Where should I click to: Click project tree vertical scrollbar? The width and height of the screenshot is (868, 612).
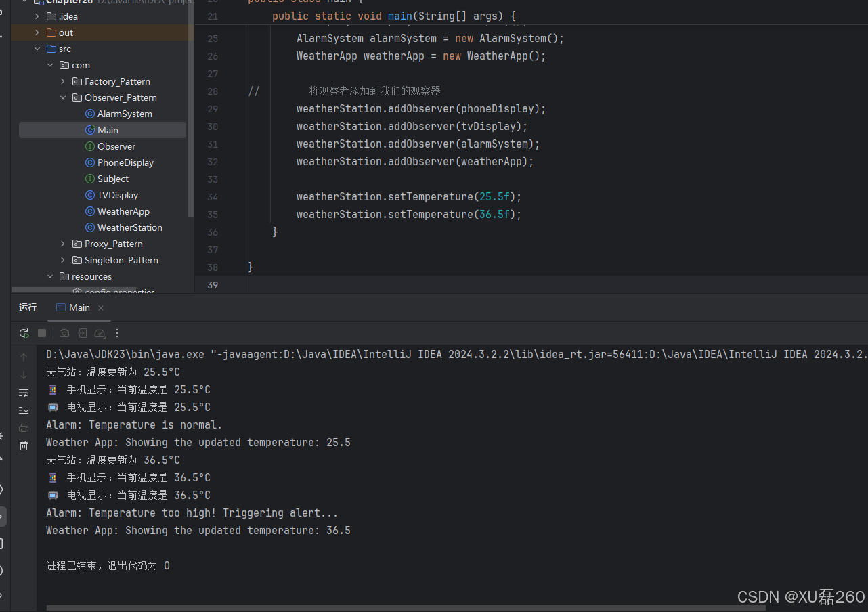[191, 108]
